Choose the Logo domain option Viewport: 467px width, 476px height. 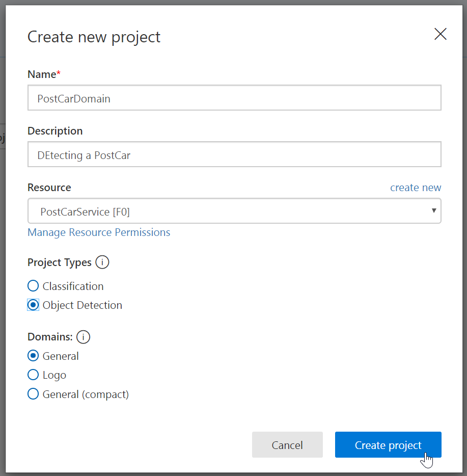33,375
